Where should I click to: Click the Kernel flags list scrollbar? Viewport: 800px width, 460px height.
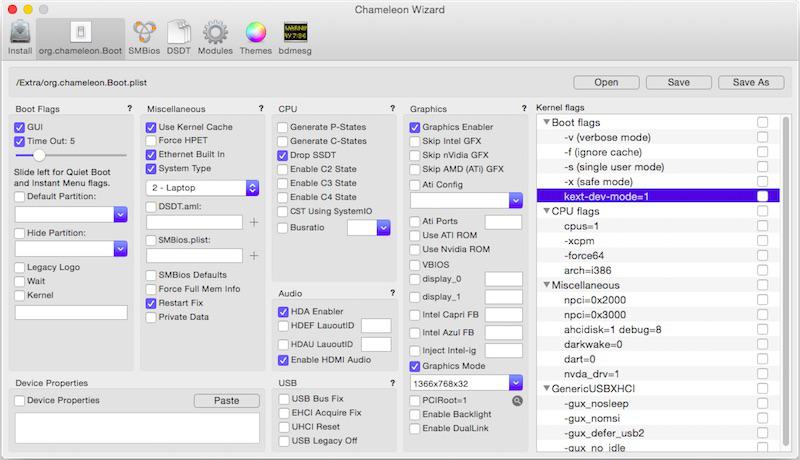[786, 280]
